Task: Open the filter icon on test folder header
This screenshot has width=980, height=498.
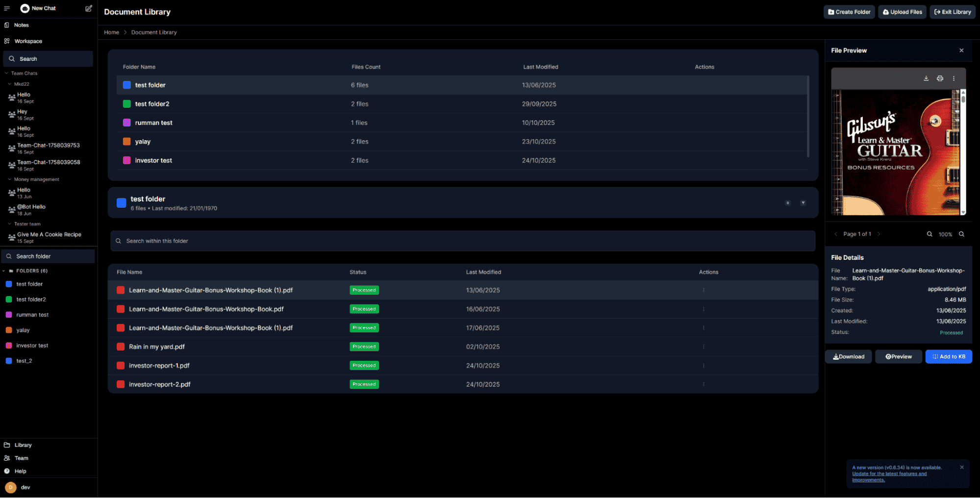Action: (x=803, y=202)
